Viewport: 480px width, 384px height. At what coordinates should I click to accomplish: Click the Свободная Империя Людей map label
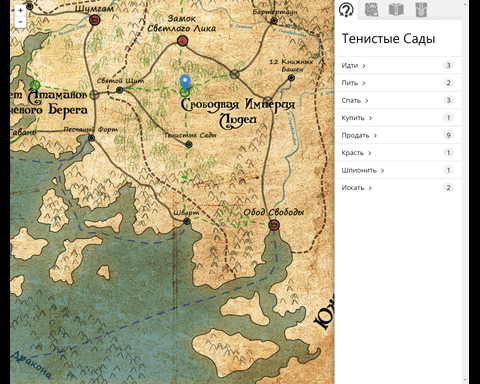(x=238, y=113)
